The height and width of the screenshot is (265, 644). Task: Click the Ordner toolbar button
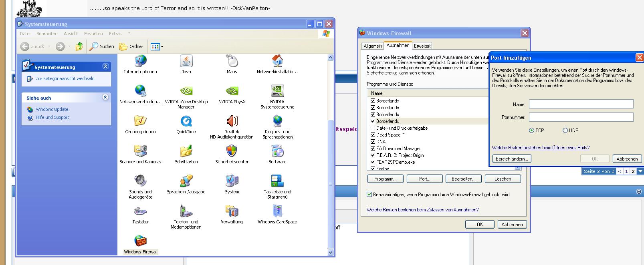[x=131, y=46]
